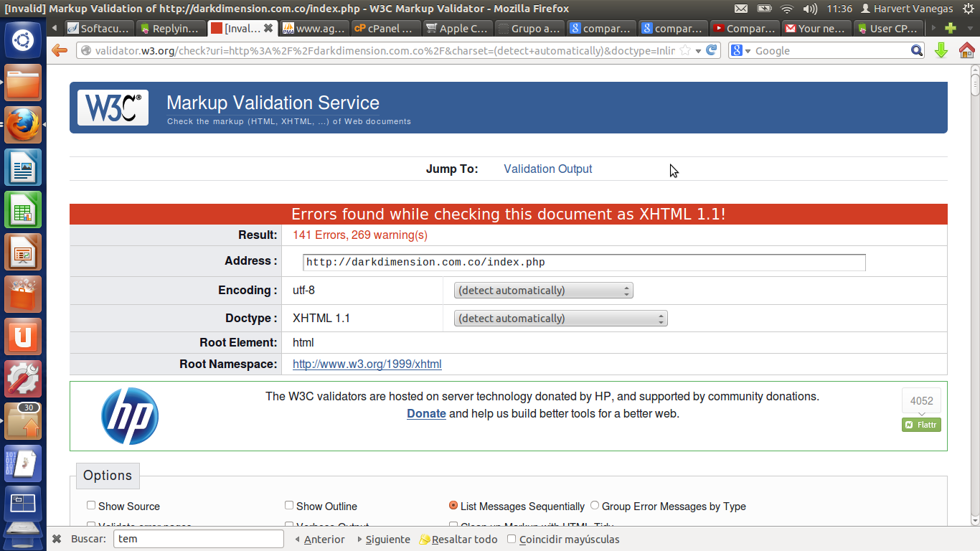Open System Settings from the launcher
The image size is (980, 551).
tap(23, 379)
